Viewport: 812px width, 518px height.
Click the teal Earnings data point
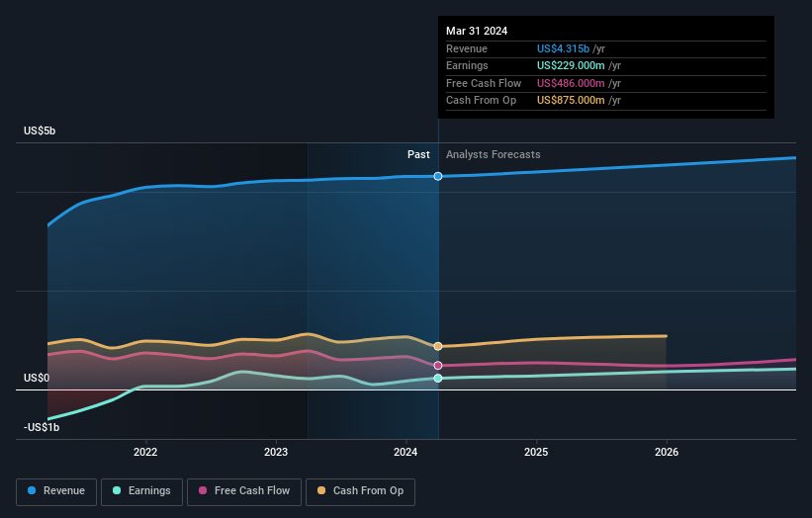[438, 379]
